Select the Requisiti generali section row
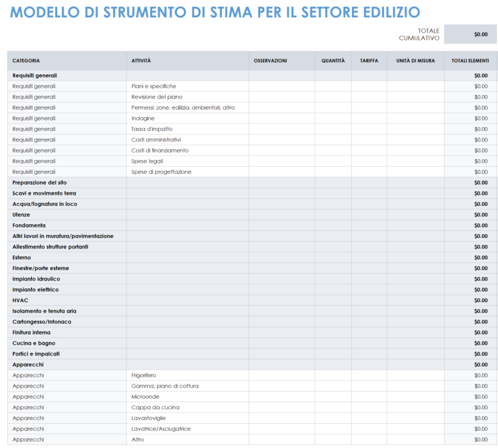The height and width of the screenshot is (448, 498). (34, 75)
